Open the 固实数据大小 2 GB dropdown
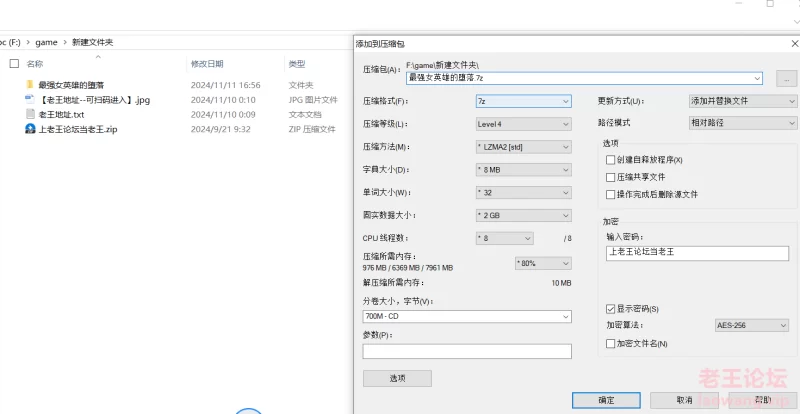 click(x=523, y=215)
